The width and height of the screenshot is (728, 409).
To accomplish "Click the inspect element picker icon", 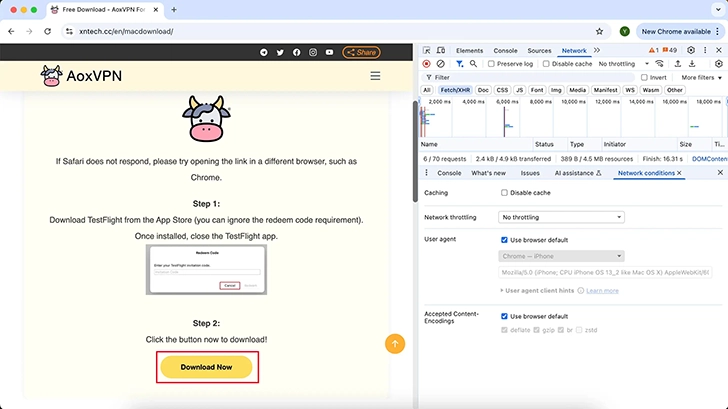I will coord(427,50).
